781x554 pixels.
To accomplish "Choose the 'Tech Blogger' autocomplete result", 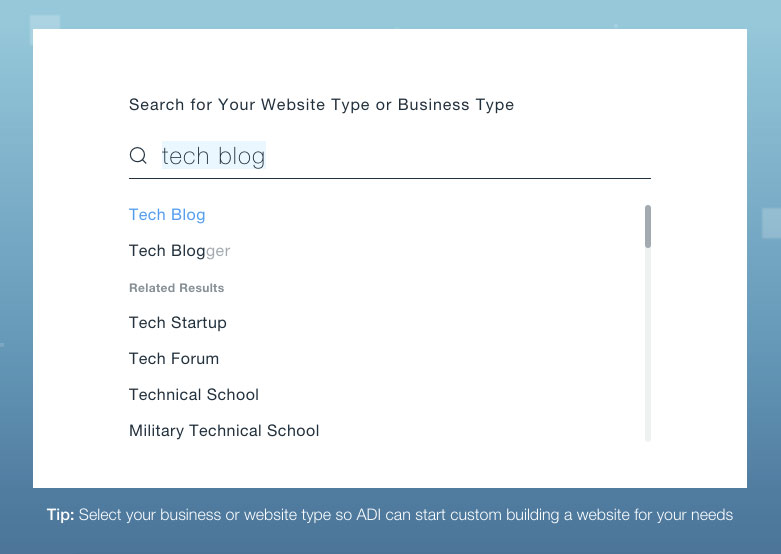I will [x=179, y=251].
